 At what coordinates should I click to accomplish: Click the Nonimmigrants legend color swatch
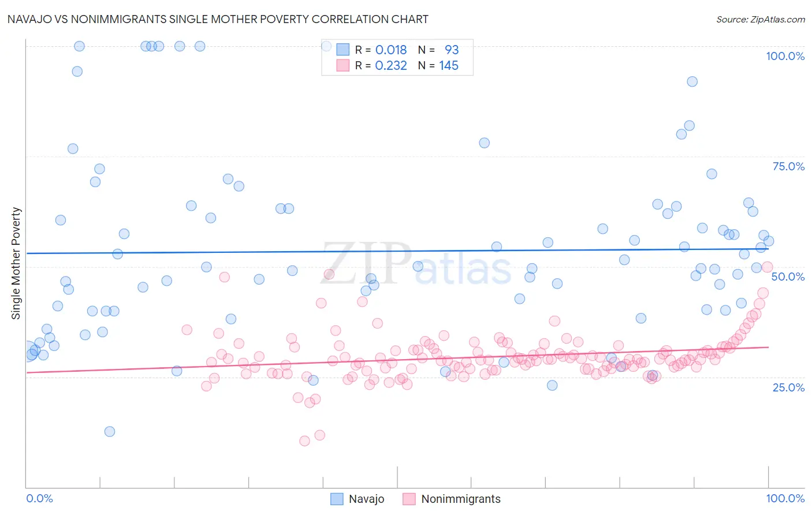coord(409,499)
